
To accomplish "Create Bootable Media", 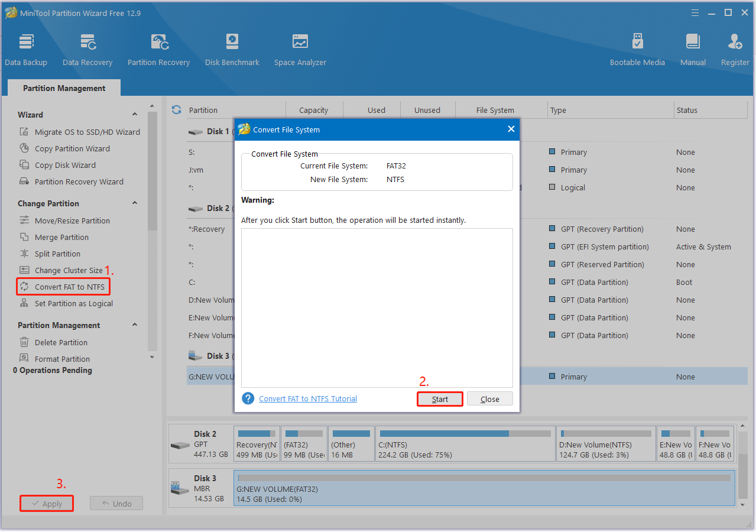I will click(637, 50).
